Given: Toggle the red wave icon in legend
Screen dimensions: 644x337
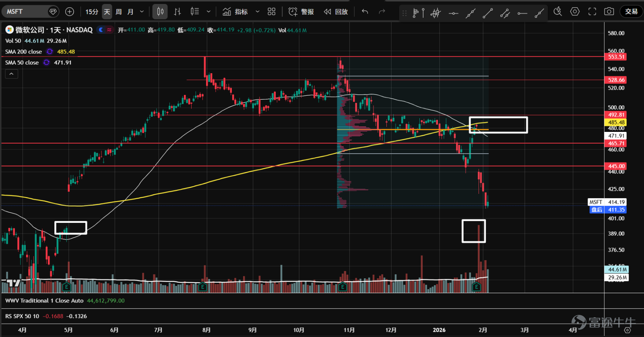Looking at the screenshot, I should click(x=109, y=30).
